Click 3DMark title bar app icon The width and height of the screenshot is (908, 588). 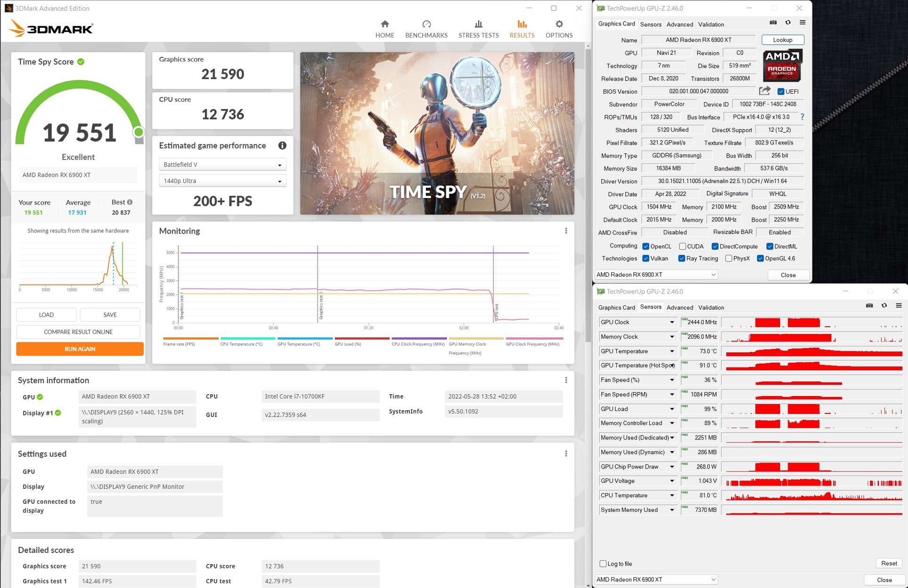(8, 8)
